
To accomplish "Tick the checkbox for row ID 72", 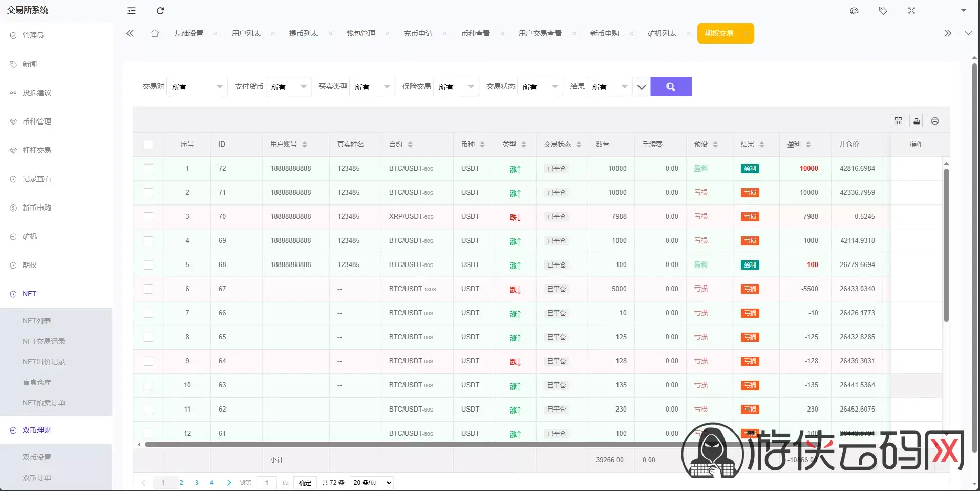I will coord(148,169).
